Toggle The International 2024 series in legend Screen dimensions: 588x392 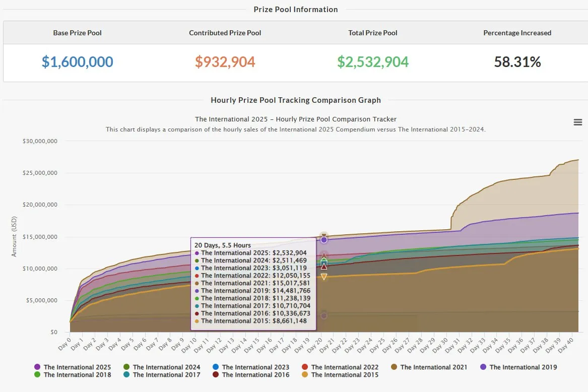162,367
